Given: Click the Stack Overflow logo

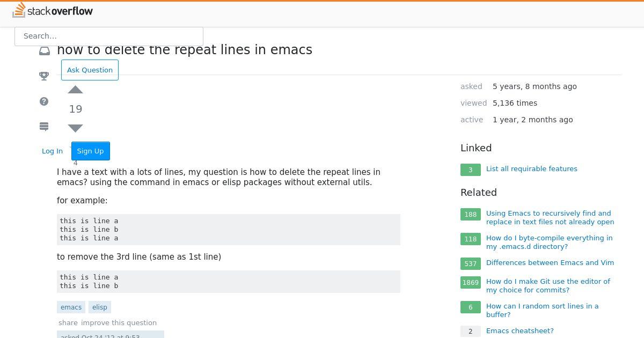Looking at the screenshot, I should (53, 10).
